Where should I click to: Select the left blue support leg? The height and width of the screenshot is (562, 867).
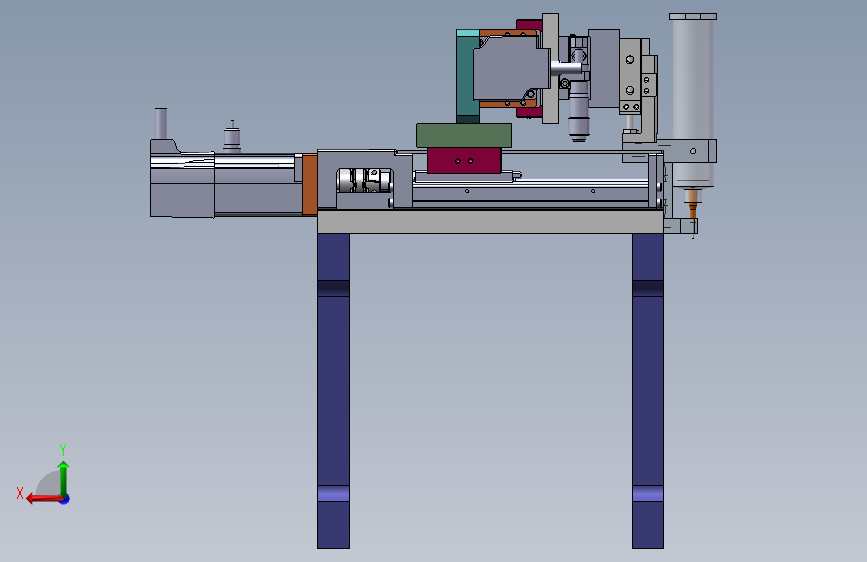click(x=333, y=391)
